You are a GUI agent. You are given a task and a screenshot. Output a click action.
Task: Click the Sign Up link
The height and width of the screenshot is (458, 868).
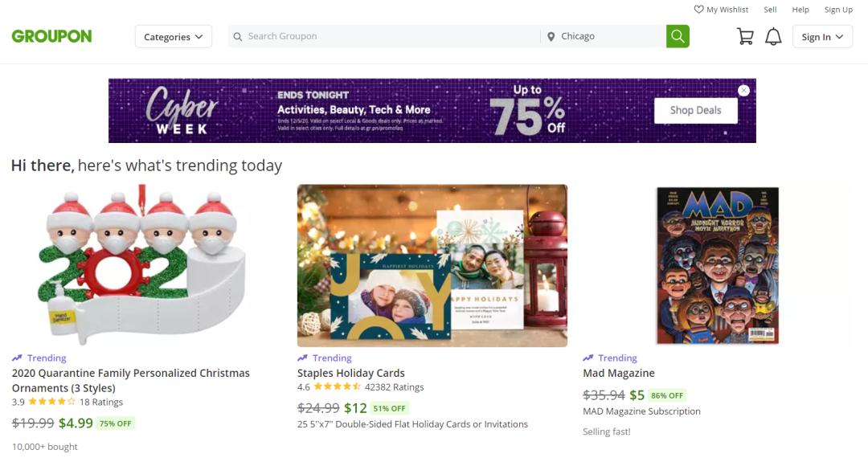pyautogui.click(x=838, y=10)
